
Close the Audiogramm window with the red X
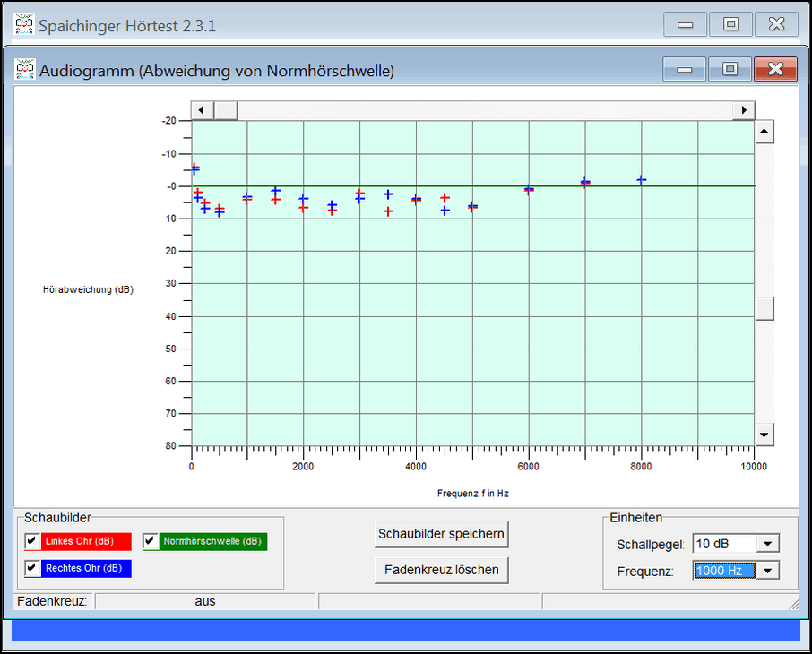tap(775, 70)
